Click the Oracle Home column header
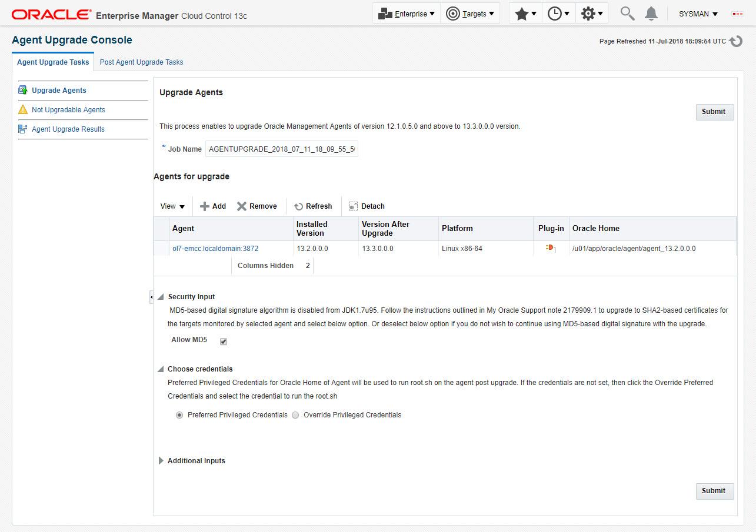Screen dimensions: 756x532 (x=652, y=229)
